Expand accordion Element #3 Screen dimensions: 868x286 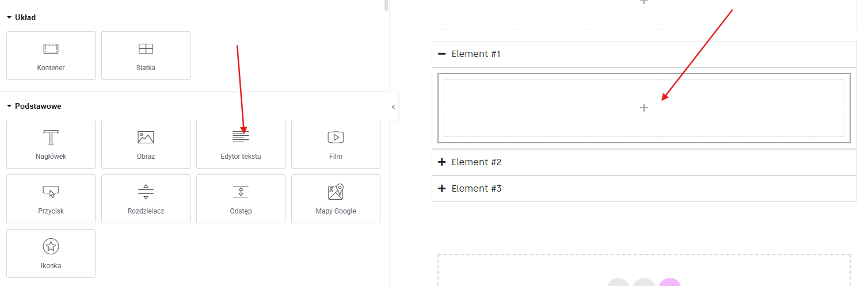coord(644,189)
